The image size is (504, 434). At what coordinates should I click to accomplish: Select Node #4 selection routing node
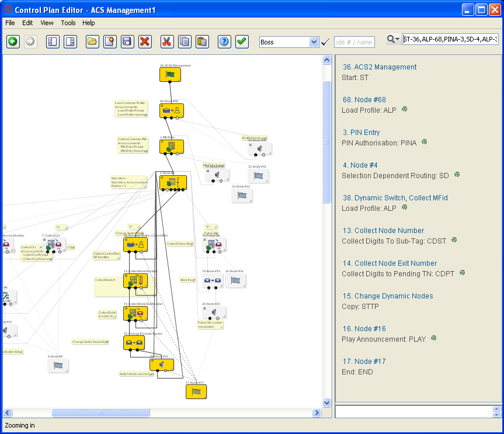point(173,183)
